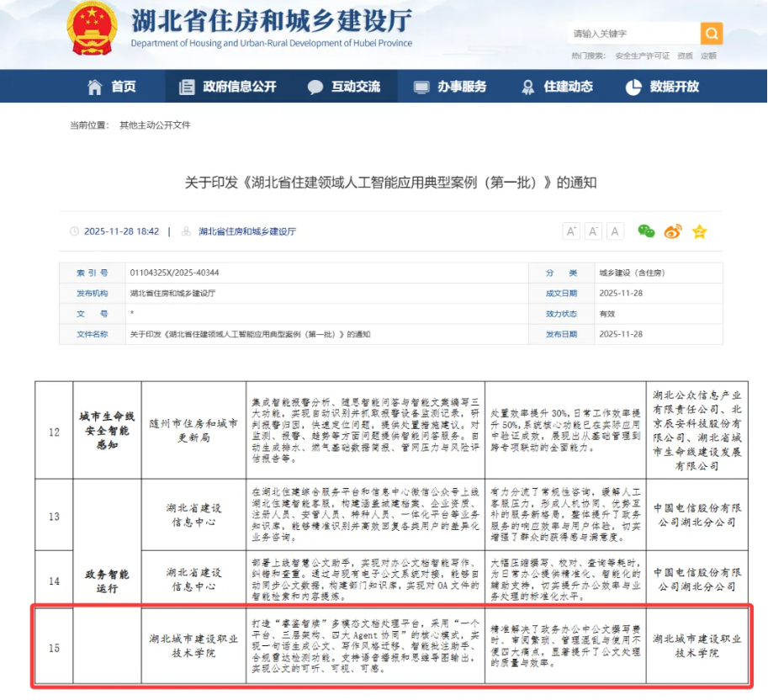The height and width of the screenshot is (700, 768).
Task: Click source link 湖北省住房和城乡建设厅 beside date
Action: point(246,231)
